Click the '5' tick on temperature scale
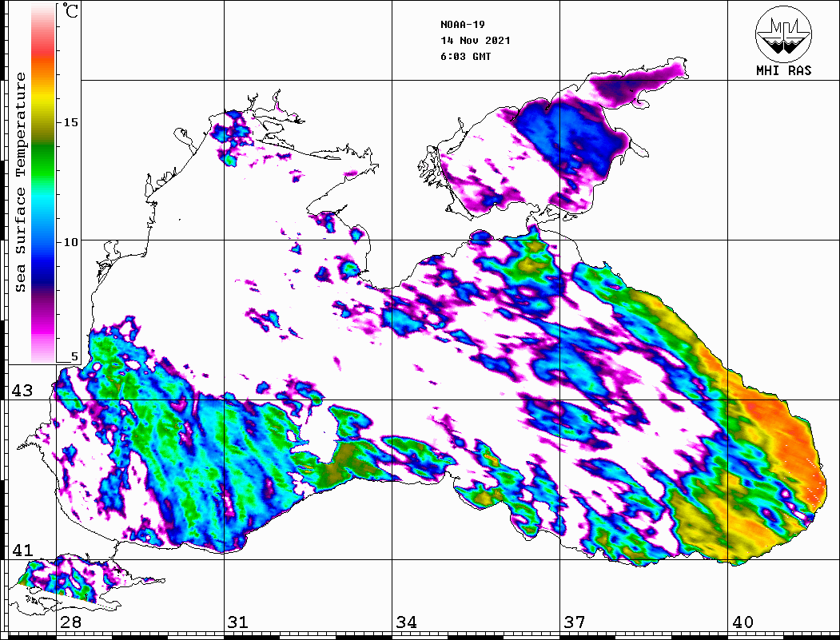The height and width of the screenshot is (640, 840). (x=74, y=356)
